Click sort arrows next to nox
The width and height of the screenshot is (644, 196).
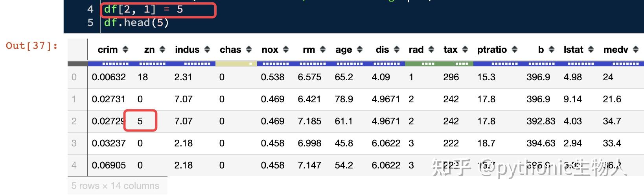coord(286,50)
